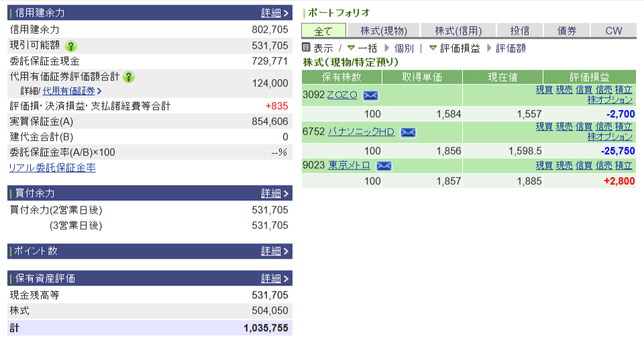
Task: Click current price 1,598.5
Action: coord(525,151)
